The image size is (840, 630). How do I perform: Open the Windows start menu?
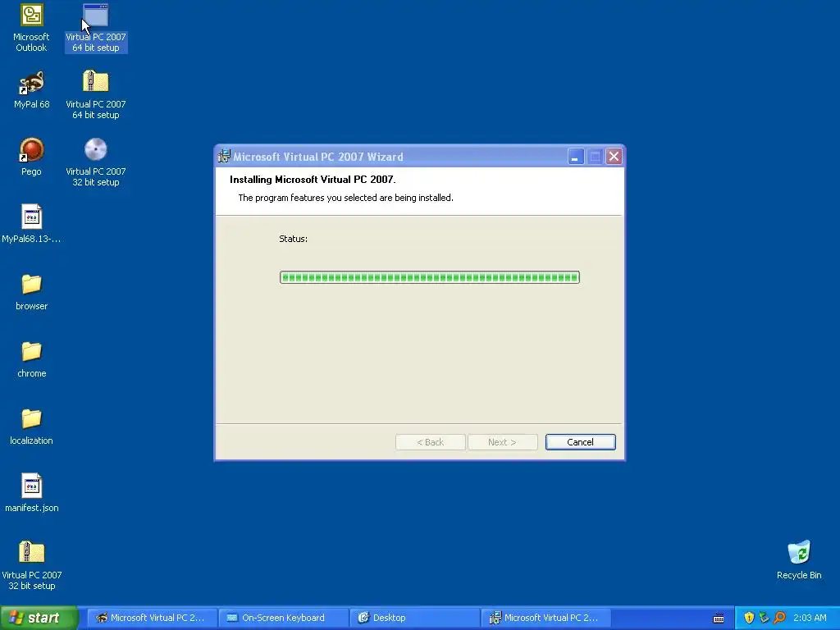39,618
